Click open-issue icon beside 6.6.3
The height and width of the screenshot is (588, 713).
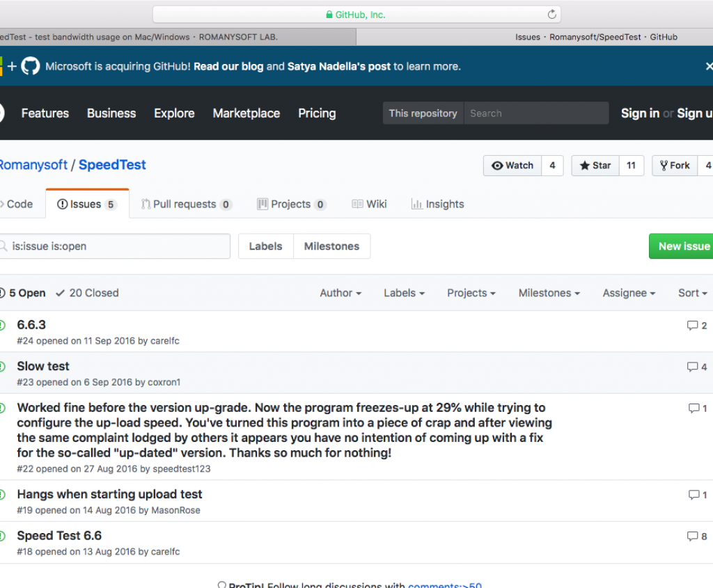click(x=2, y=325)
